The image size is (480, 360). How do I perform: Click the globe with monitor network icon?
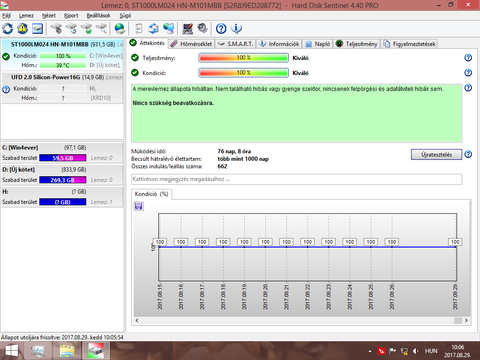pyautogui.click(x=169, y=29)
